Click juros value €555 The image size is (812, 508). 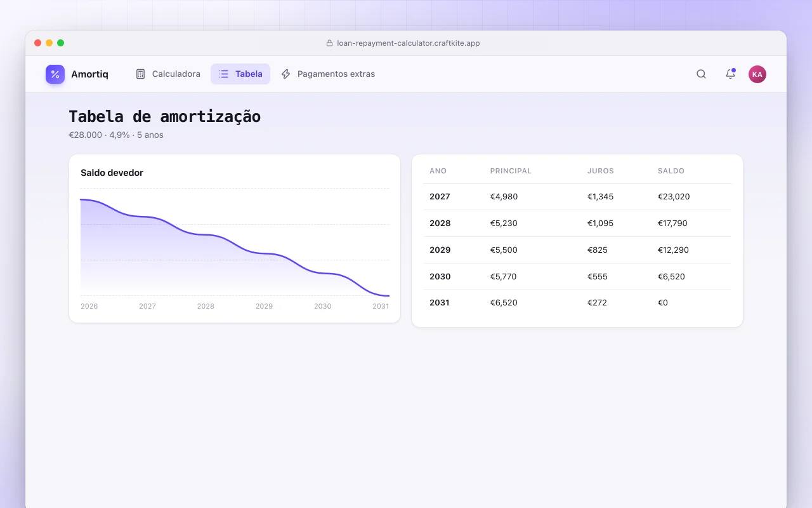[x=598, y=277]
